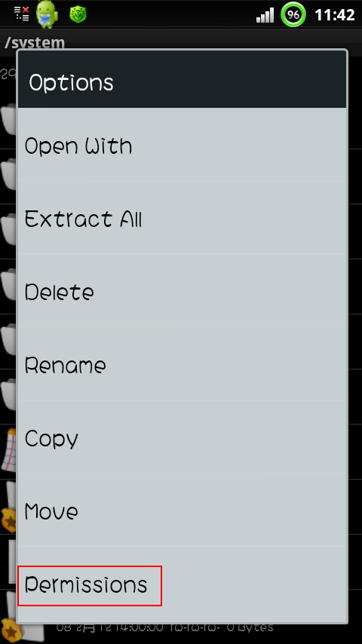Select Extract All option
The height and width of the screenshot is (644, 362).
coord(182,217)
